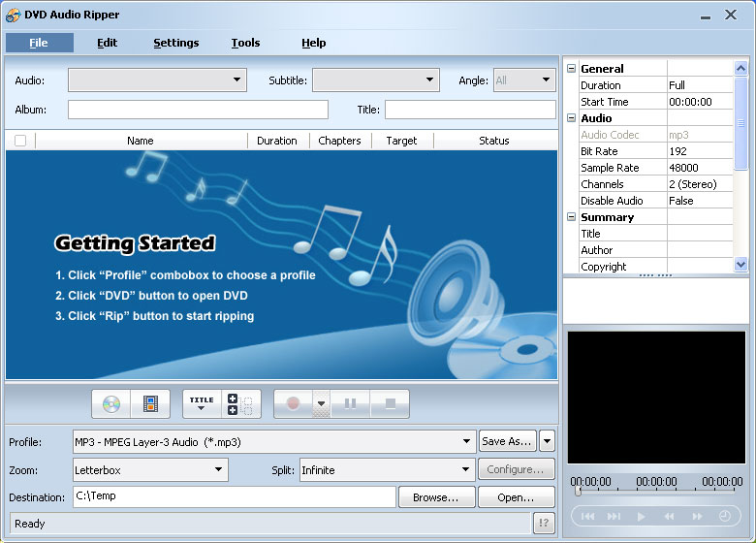Click the film strip file icon
756x543 pixels.
[149, 403]
